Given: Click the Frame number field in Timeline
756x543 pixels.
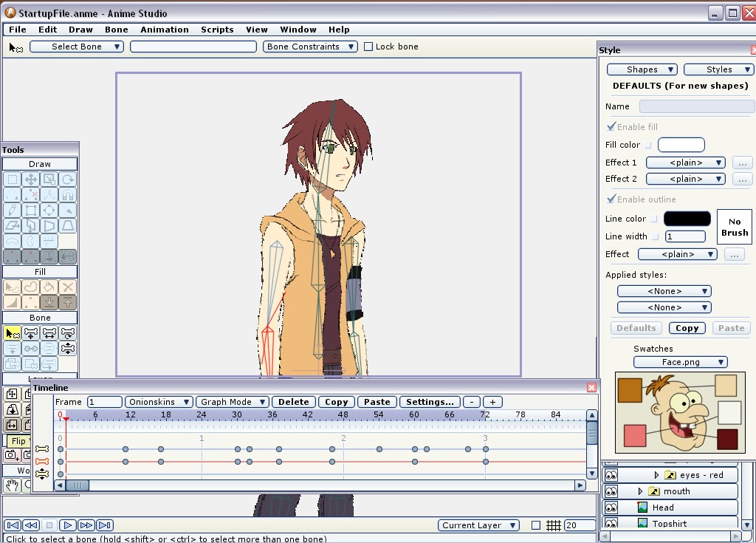Looking at the screenshot, I should [104, 402].
